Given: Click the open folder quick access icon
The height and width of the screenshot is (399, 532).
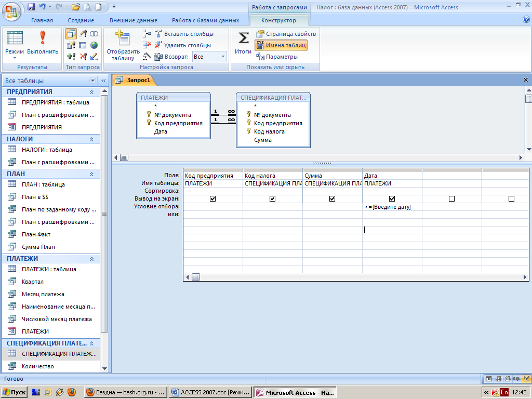Looking at the screenshot, I should coord(76,6).
